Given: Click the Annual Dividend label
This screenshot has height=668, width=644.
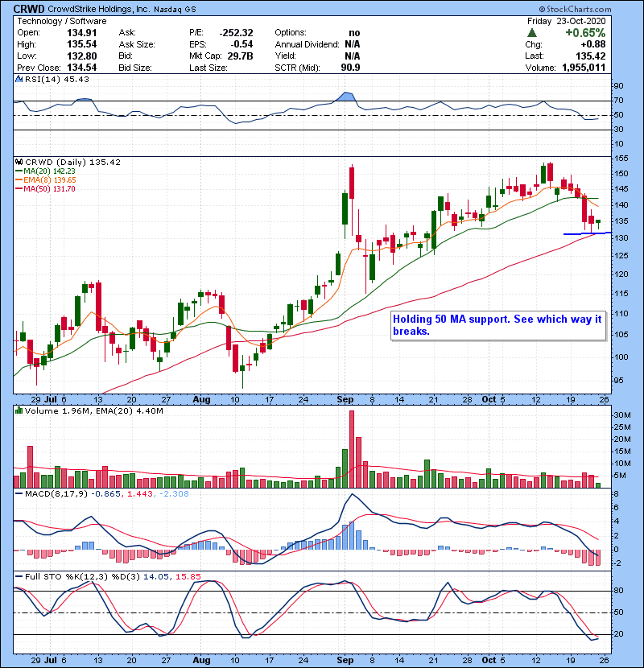Looking at the screenshot, I should pyautogui.click(x=307, y=44).
